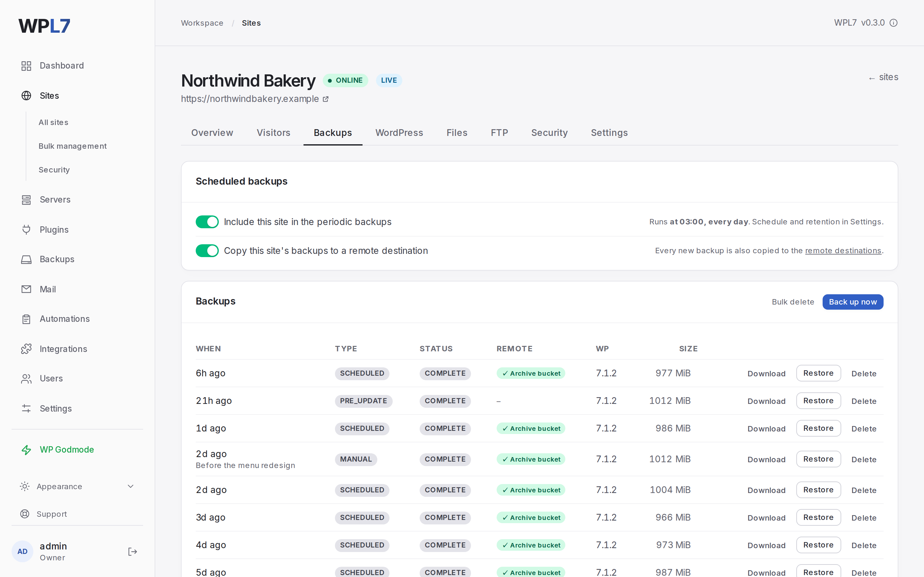Open Plugins via the plug icon

[26, 230]
